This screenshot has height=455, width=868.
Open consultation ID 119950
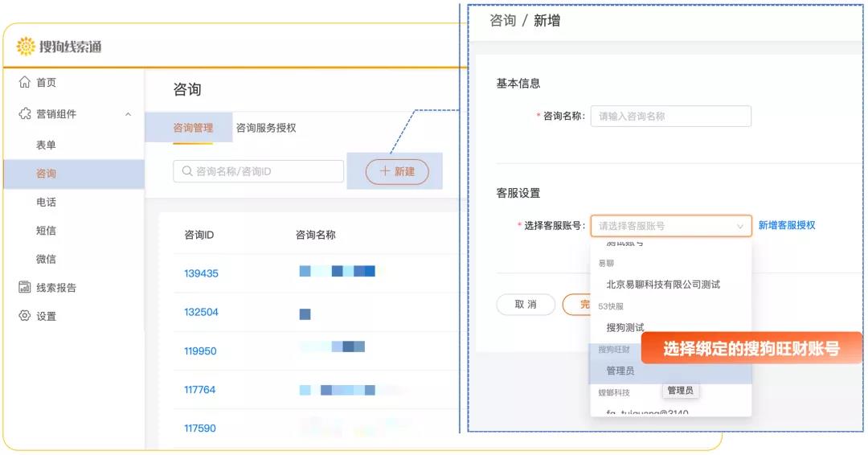point(200,351)
